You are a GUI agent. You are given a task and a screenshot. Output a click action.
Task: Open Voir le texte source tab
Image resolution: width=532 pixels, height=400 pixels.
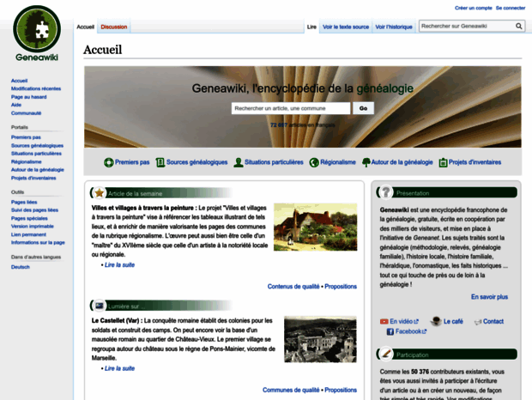(x=346, y=27)
